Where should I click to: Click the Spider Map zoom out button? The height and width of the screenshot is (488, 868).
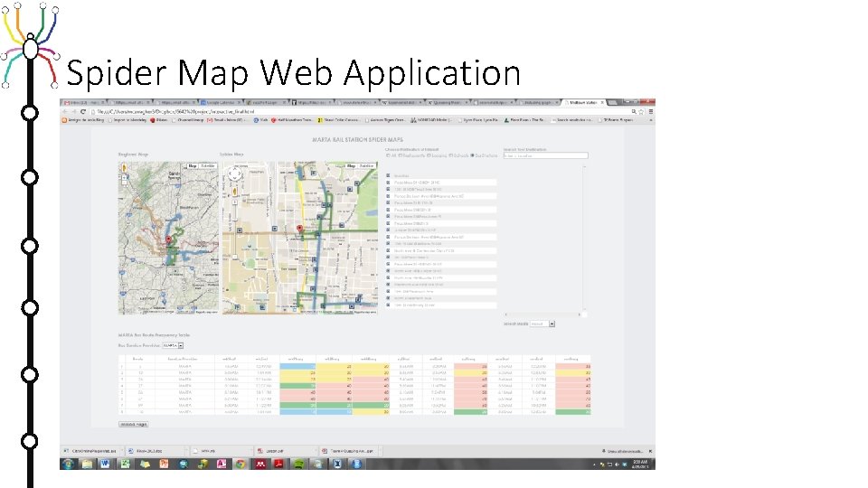(x=235, y=257)
